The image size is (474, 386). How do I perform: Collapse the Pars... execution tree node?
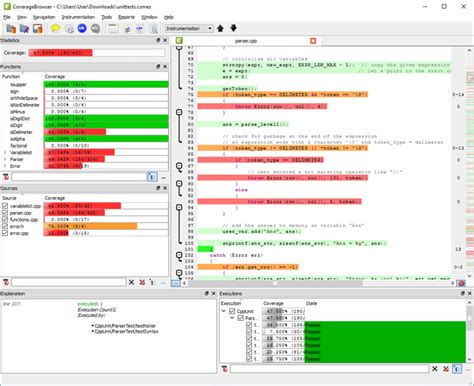[x=232, y=318]
